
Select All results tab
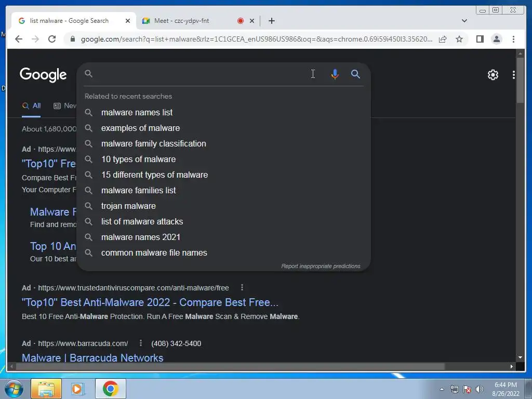[x=31, y=106]
